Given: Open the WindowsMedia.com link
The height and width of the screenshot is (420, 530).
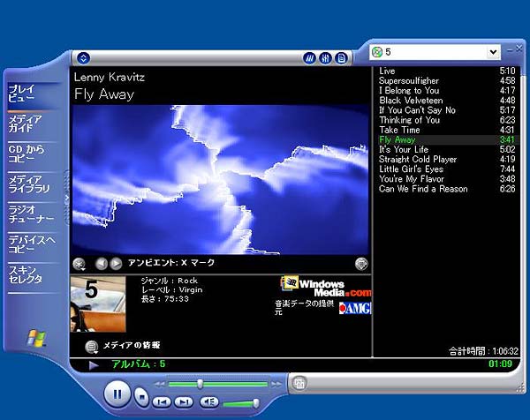Looking at the screenshot, I should (x=325, y=287).
